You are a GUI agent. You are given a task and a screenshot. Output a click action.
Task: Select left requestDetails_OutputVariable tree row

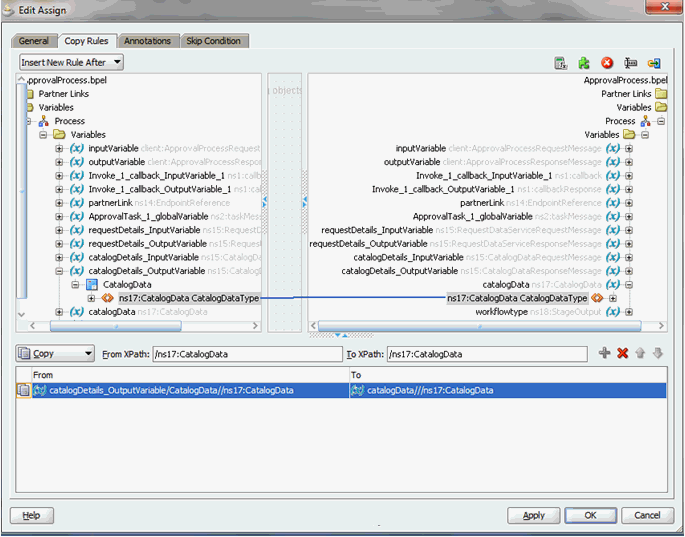(x=175, y=244)
